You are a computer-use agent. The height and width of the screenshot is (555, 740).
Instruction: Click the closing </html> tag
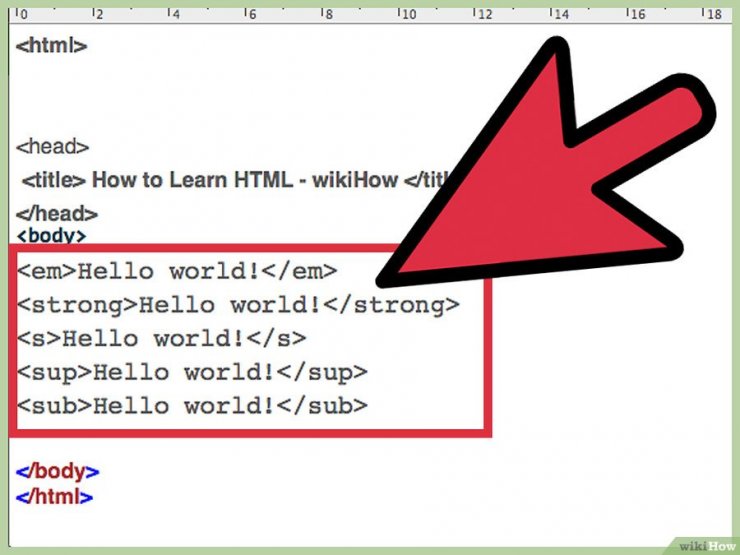pos(54,496)
